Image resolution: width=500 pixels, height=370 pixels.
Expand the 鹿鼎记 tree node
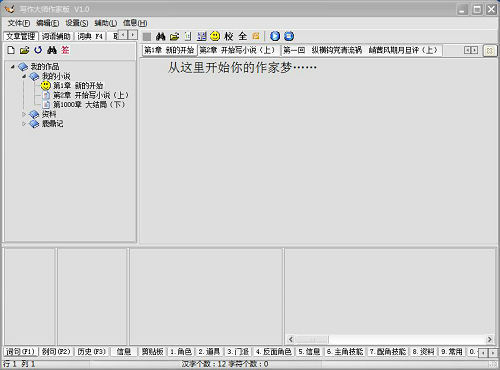click(x=24, y=124)
